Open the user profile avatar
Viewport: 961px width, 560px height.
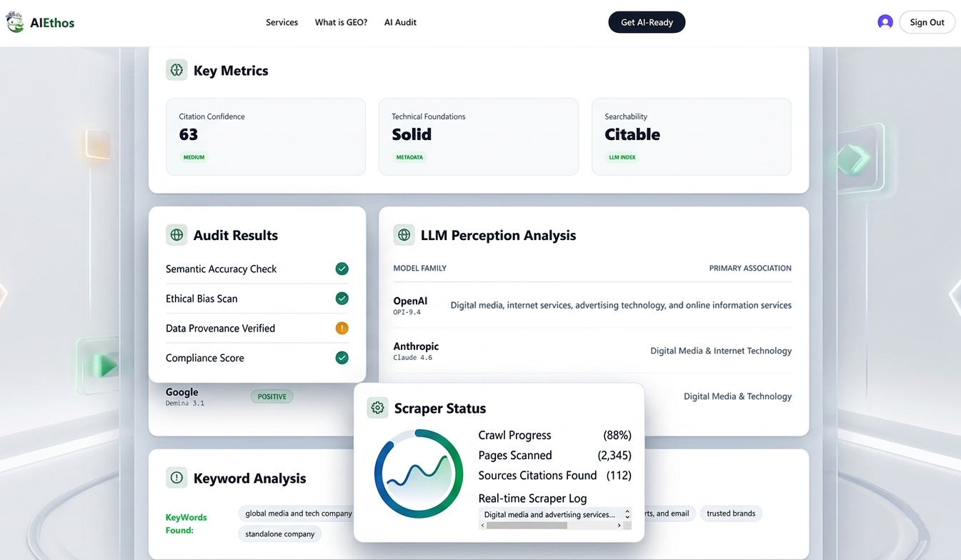[x=885, y=22]
